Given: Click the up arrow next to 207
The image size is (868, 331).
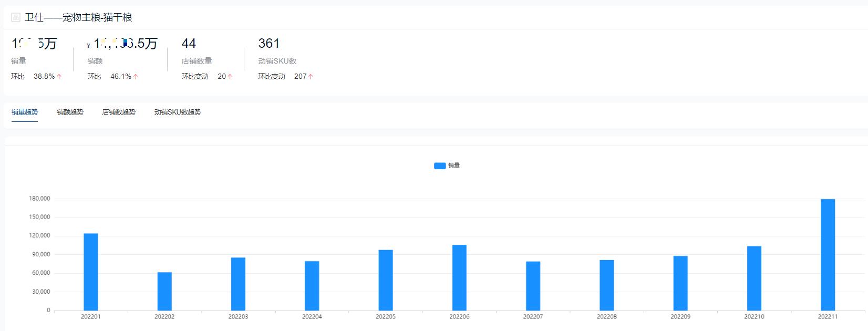Looking at the screenshot, I should (x=311, y=77).
